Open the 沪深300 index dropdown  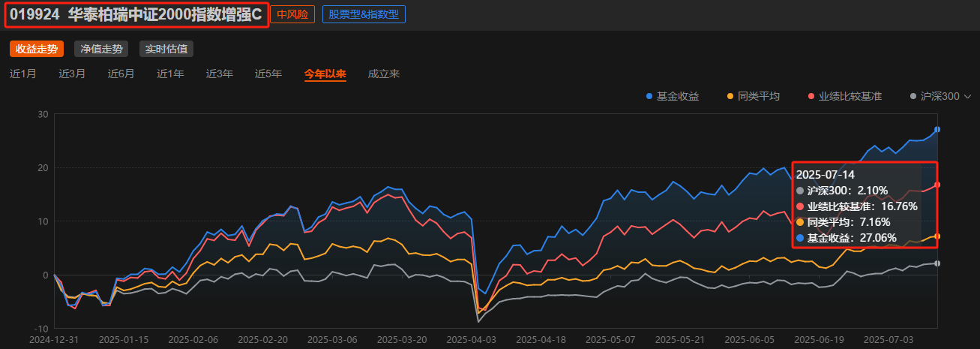[940, 96]
